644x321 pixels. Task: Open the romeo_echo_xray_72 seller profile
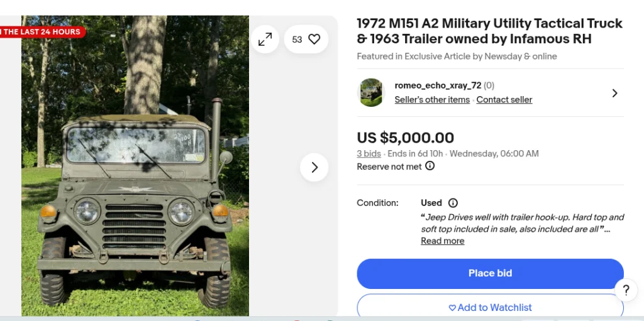(438, 85)
